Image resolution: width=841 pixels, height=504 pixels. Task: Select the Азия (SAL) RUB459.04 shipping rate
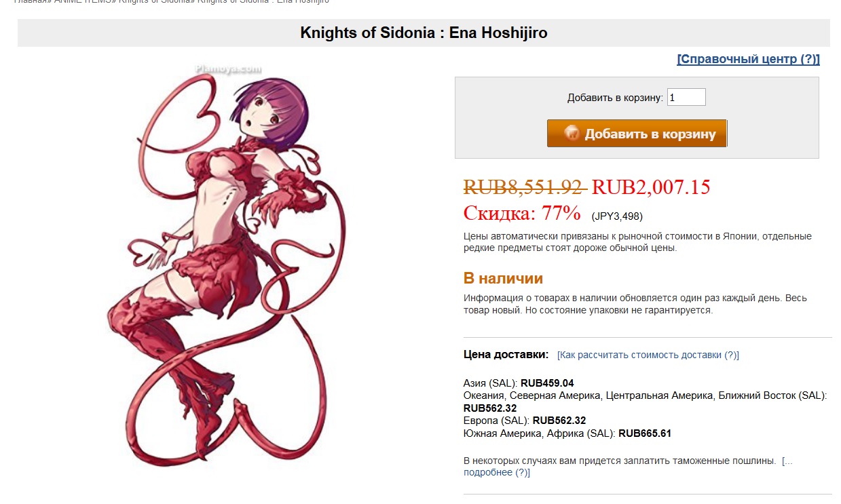pyautogui.click(x=519, y=383)
